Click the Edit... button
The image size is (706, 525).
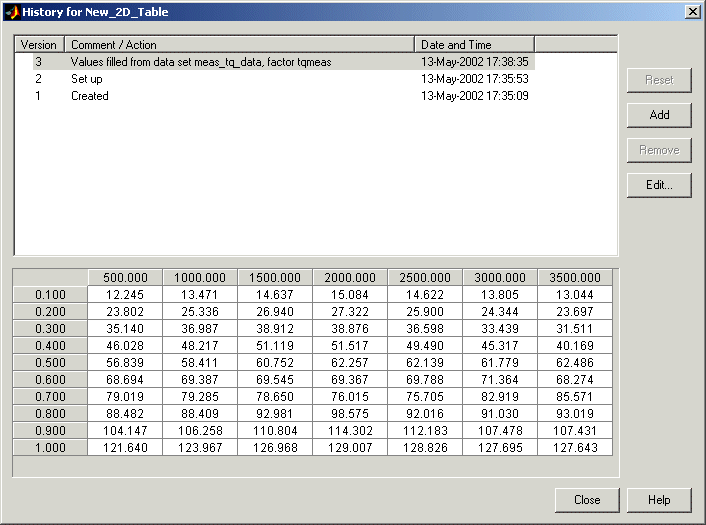[659, 185]
